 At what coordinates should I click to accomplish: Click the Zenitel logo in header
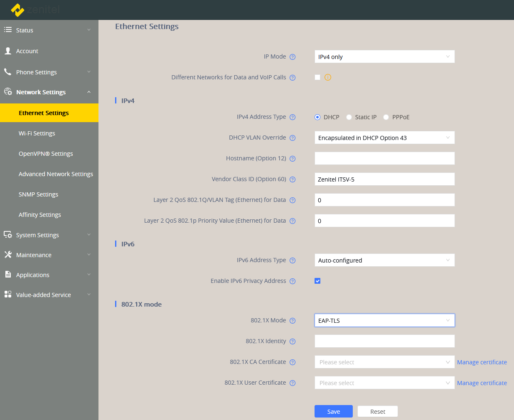[35, 10]
